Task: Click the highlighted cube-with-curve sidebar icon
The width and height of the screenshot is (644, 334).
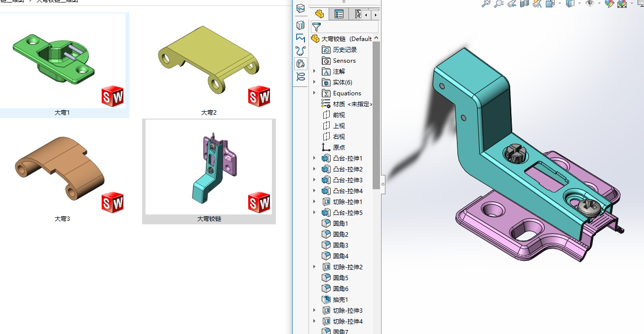Action: tap(300, 63)
